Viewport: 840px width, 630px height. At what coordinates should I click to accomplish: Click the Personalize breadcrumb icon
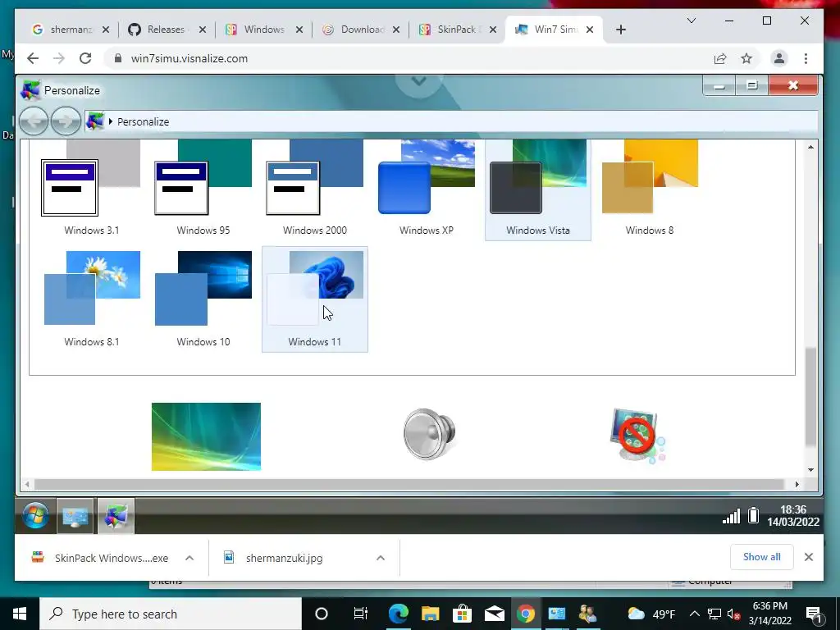(x=95, y=121)
